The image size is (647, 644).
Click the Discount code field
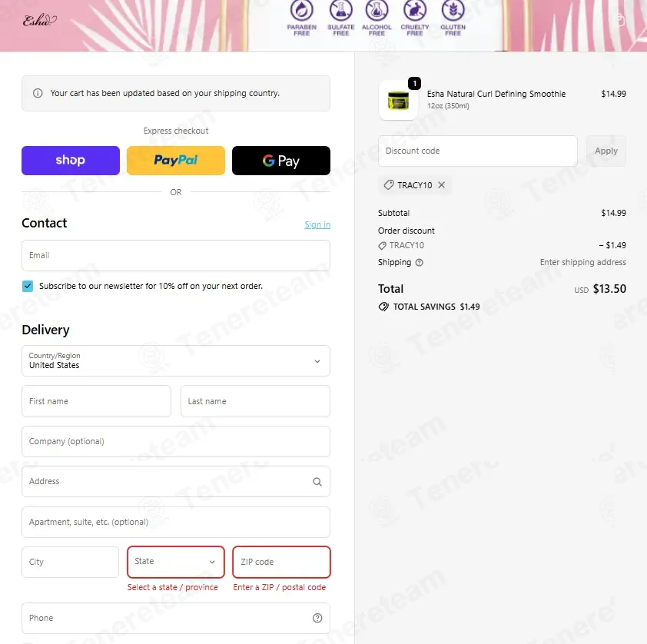477,151
